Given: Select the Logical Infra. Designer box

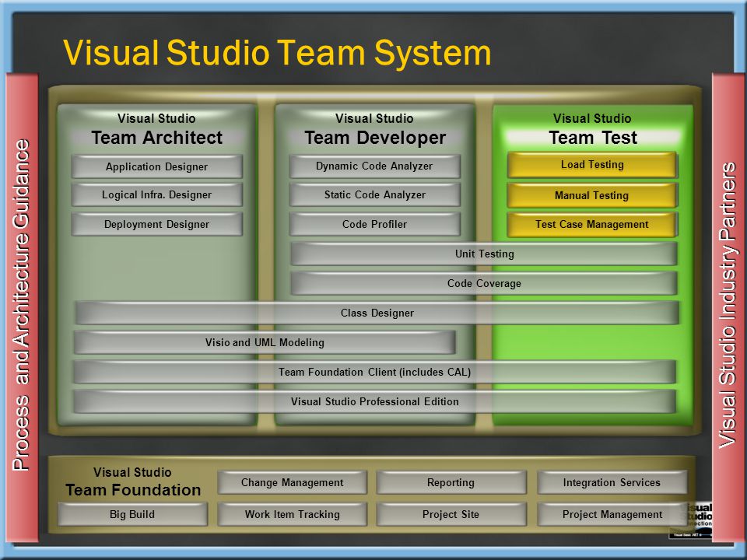Looking at the screenshot, I should (156, 194).
